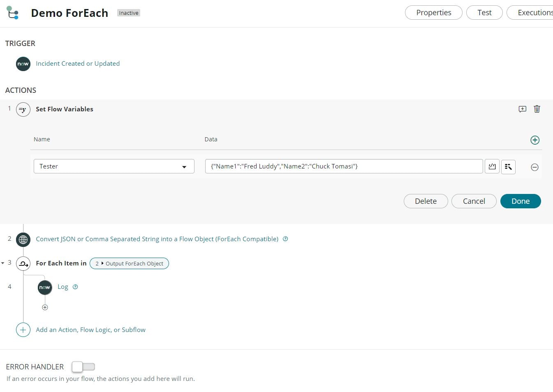Click the Inactive status badge
Screen dimensions: 553x392
coord(129,13)
